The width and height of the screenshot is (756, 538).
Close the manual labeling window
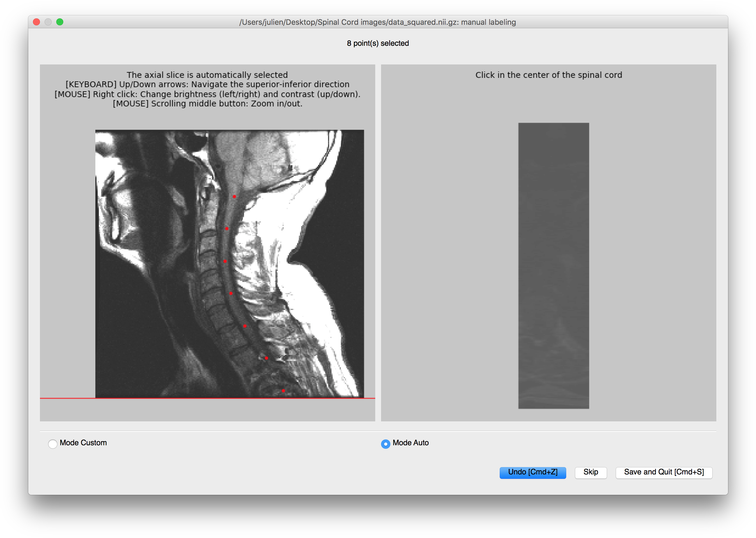pyautogui.click(x=37, y=22)
